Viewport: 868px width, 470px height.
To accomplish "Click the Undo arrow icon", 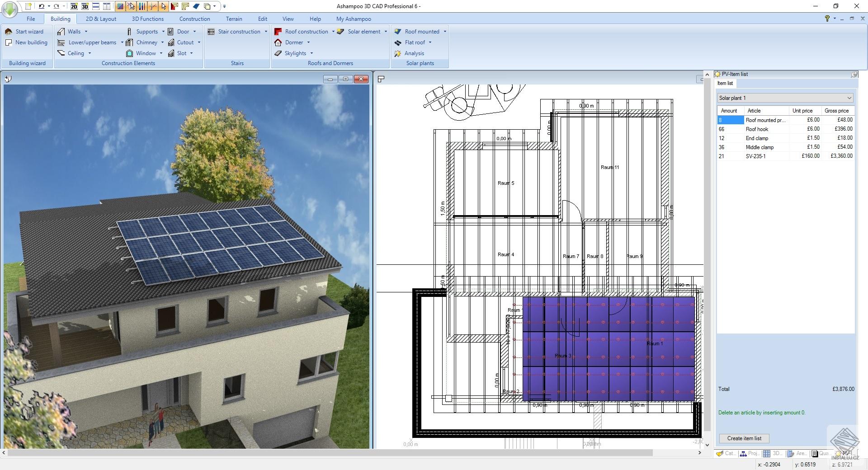I will (41, 6).
